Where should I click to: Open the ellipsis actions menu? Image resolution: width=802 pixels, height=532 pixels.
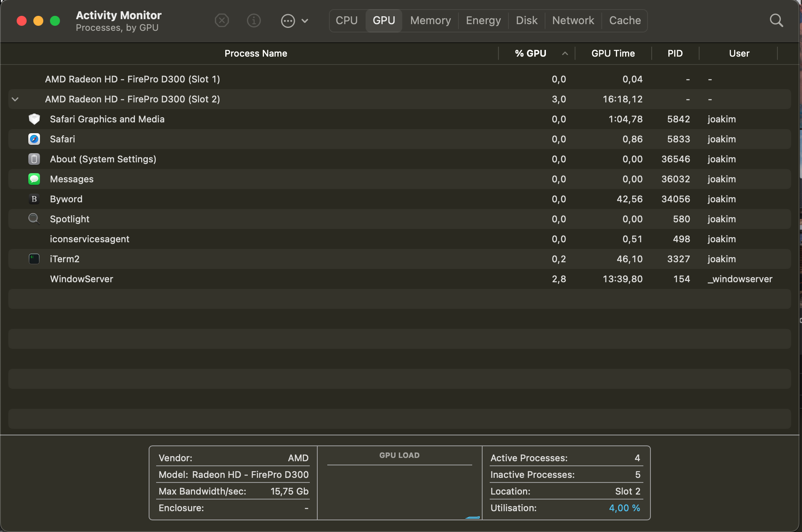[288, 21]
